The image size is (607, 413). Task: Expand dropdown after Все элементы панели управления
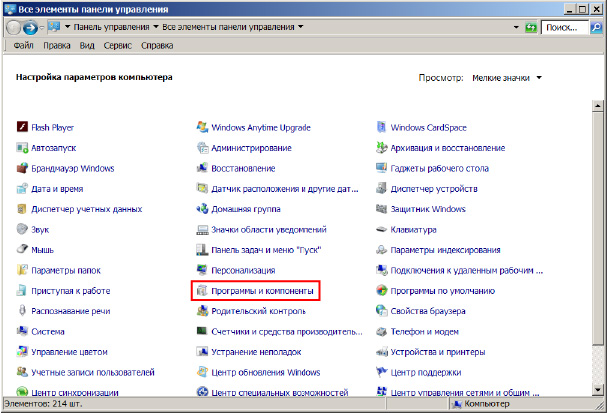(300, 27)
